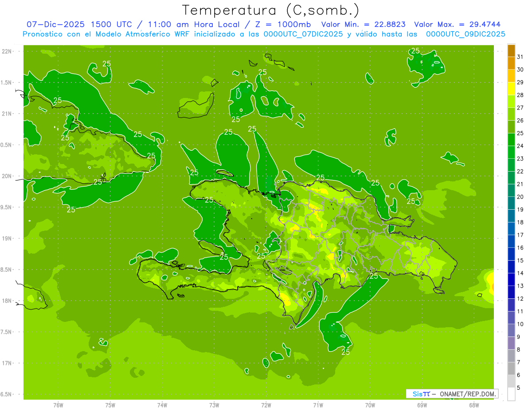Click the '23' label on the color scale
Viewport: 532px width, 411px height.
520,159
